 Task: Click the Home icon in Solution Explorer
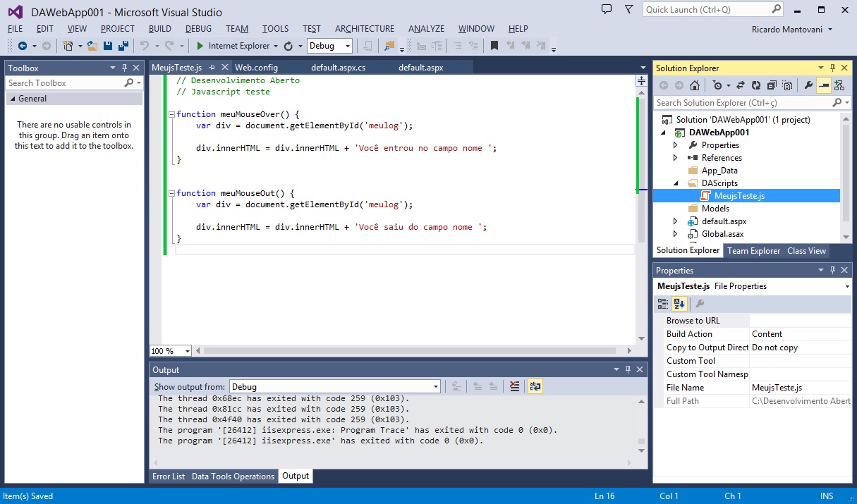[x=695, y=85]
